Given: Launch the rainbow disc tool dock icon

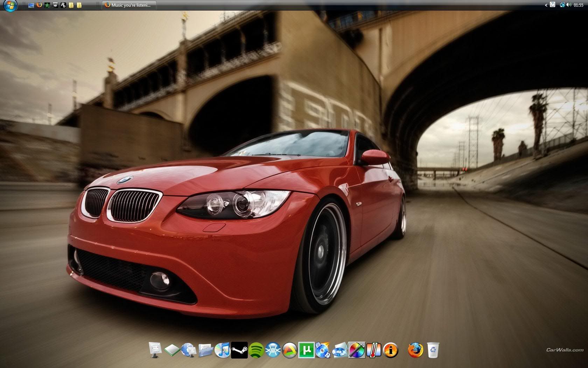Looking at the screenshot, I should [x=357, y=350].
